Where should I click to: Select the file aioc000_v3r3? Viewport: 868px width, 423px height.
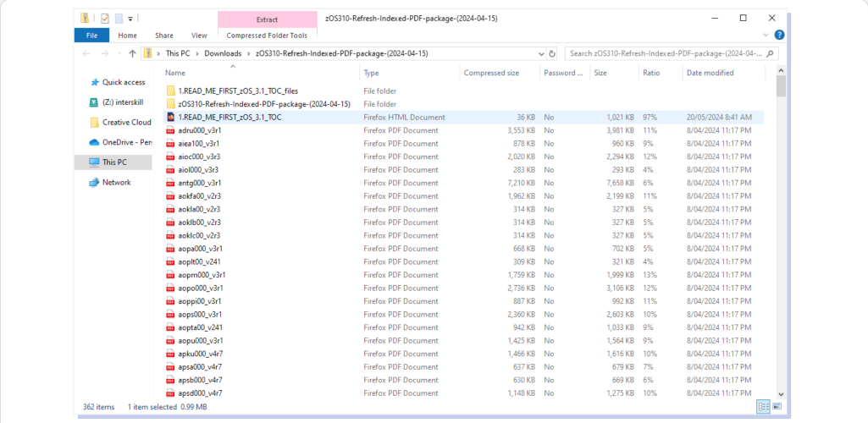(x=199, y=157)
